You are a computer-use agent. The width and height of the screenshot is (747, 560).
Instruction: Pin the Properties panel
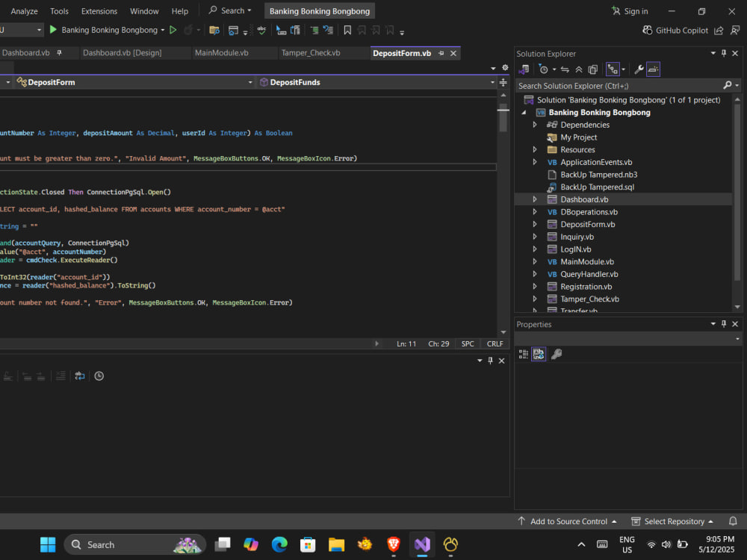pyautogui.click(x=724, y=324)
